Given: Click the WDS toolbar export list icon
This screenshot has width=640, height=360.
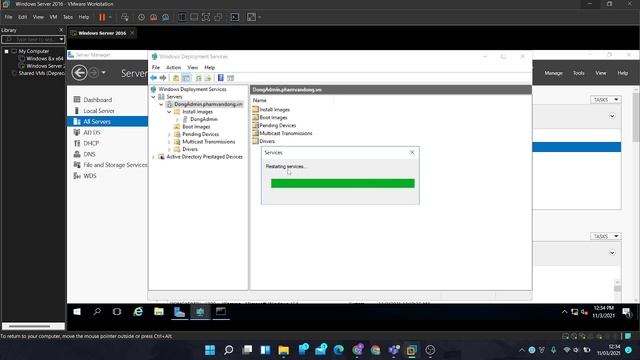Looking at the screenshot, I should [x=208, y=78].
